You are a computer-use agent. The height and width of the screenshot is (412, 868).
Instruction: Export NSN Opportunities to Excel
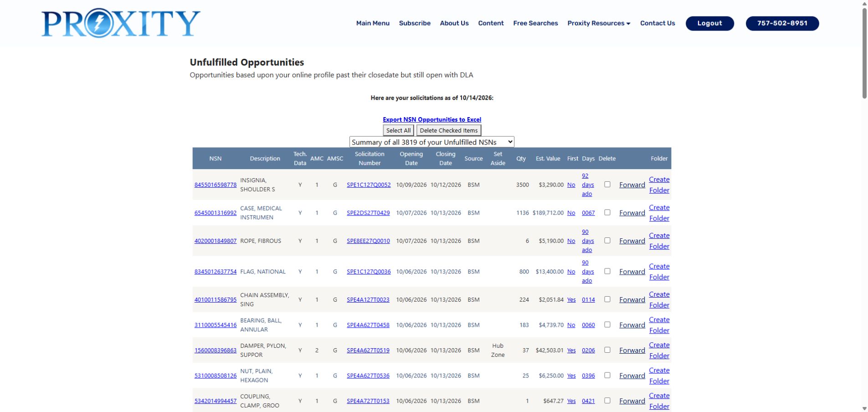(432, 119)
